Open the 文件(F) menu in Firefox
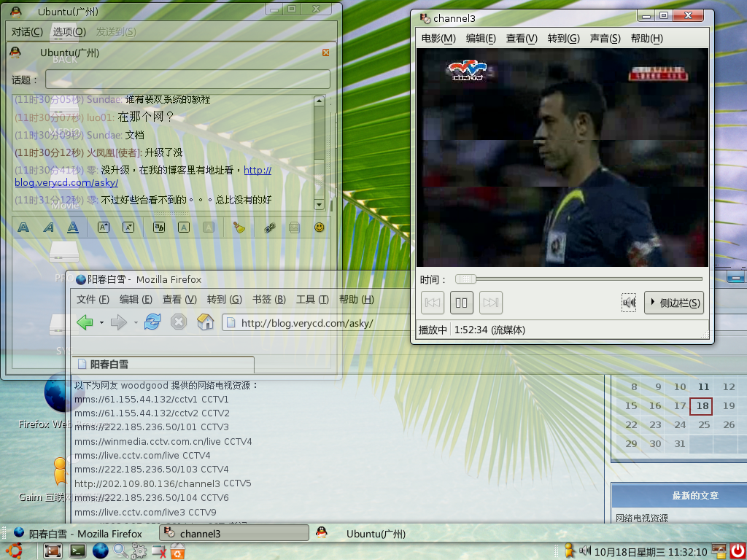747x560 pixels. pos(93,300)
